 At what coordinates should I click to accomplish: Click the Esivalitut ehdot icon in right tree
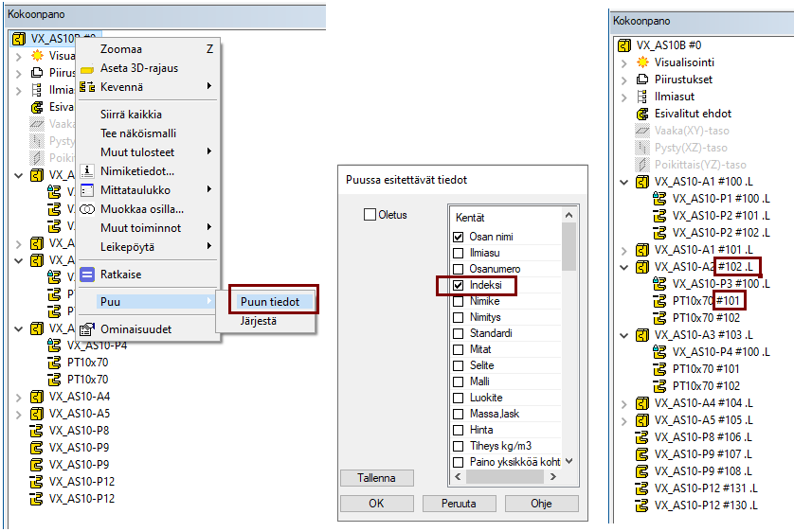(642, 114)
